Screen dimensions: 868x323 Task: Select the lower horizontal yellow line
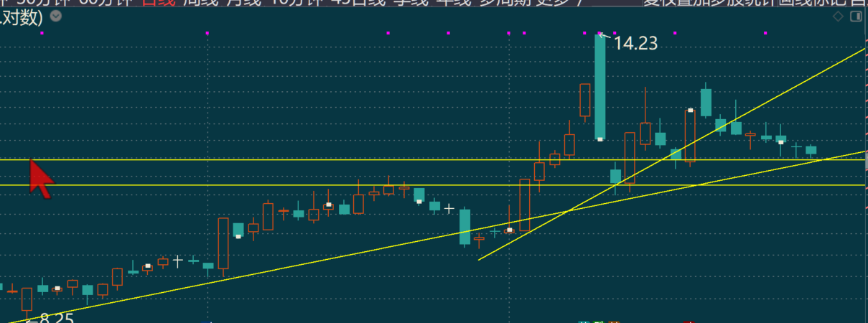[434, 185]
